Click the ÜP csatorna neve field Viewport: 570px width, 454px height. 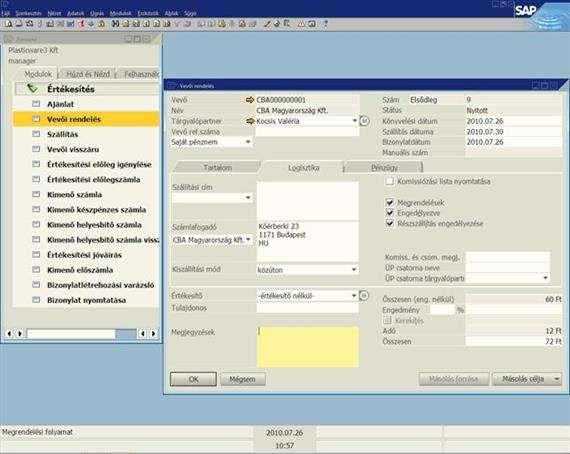point(508,268)
